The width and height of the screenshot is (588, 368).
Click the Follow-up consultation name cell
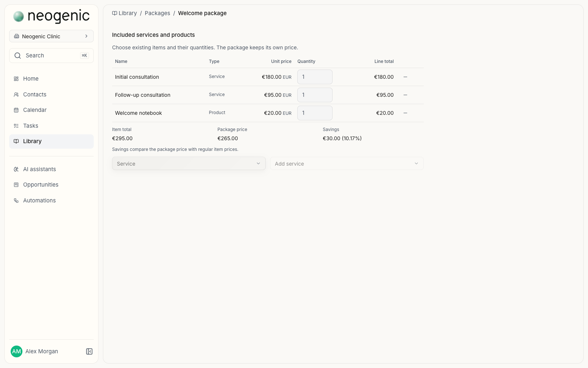click(143, 95)
